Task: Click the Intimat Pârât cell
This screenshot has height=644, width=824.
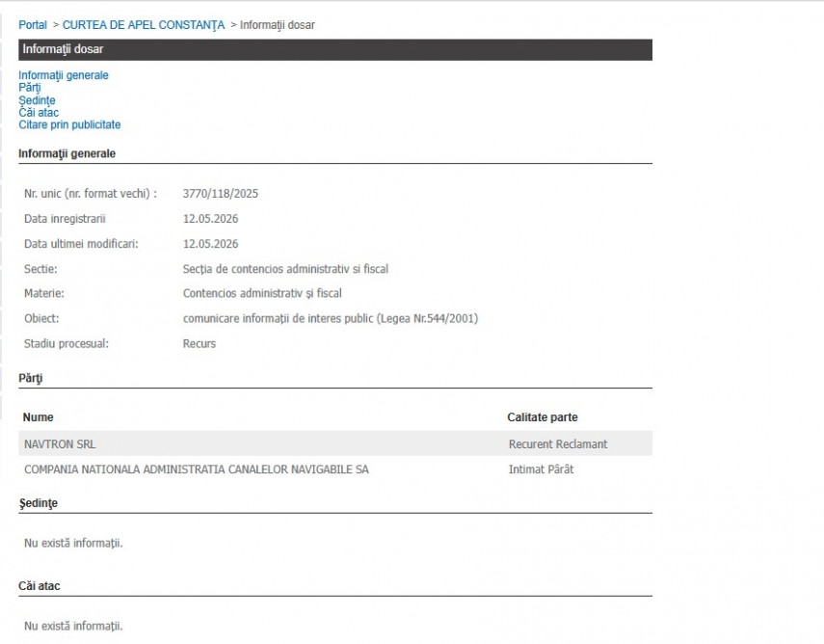Action: click(x=541, y=469)
